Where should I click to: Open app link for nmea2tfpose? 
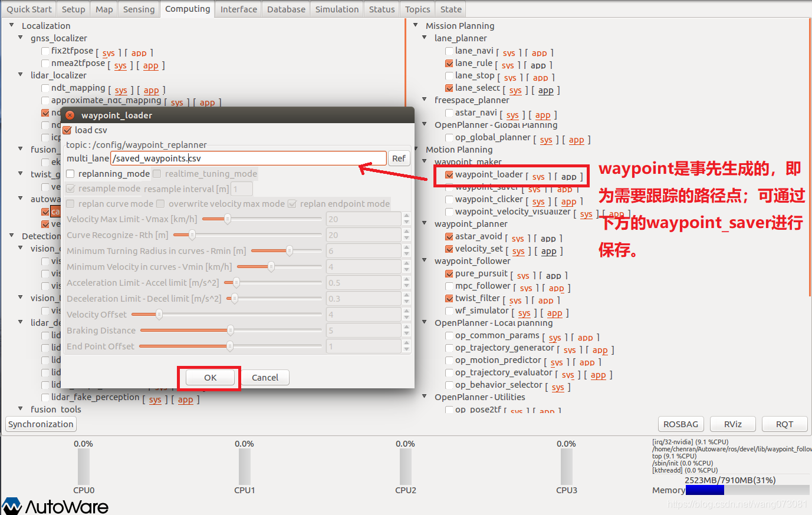point(151,65)
